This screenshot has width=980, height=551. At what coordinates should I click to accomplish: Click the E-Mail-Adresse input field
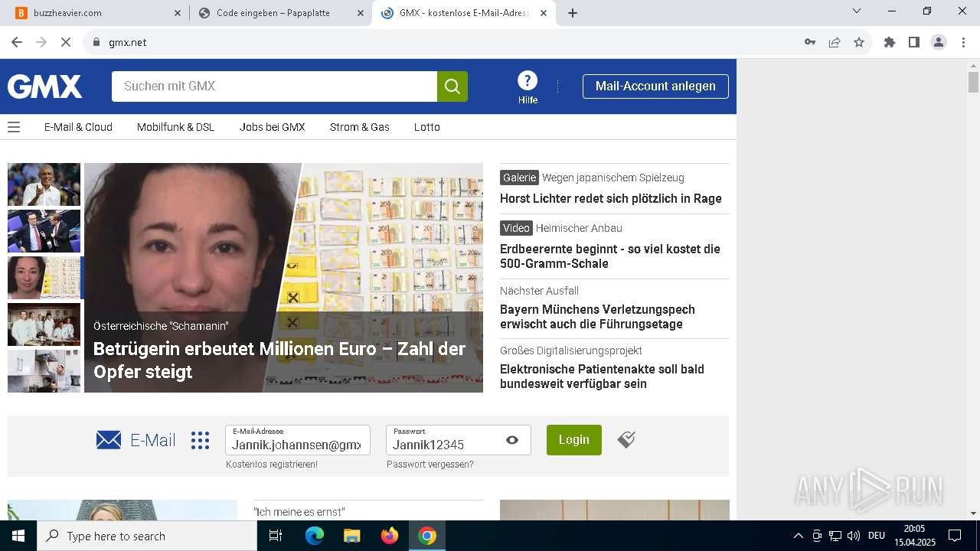pos(298,440)
